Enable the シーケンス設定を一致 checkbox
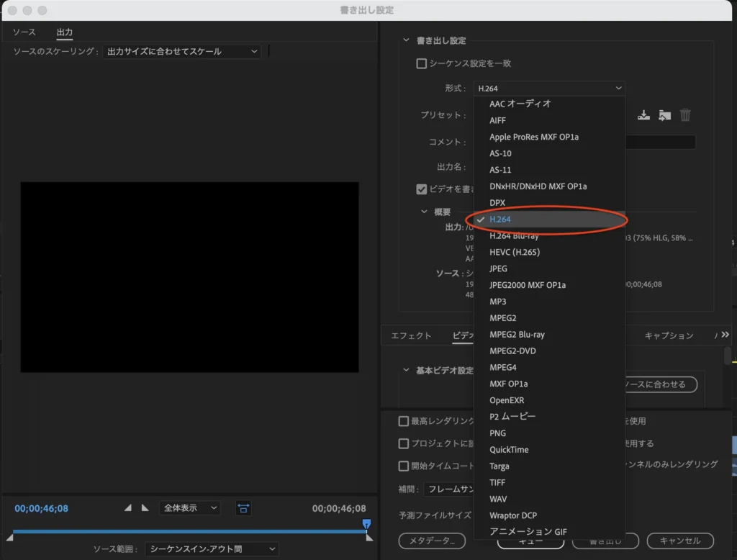The width and height of the screenshot is (737, 560). (x=422, y=63)
